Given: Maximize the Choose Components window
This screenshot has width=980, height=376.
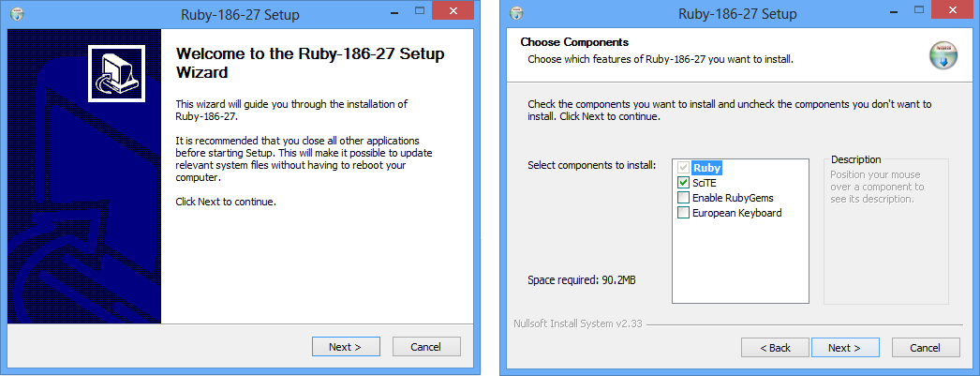Looking at the screenshot, I should coord(919,10).
